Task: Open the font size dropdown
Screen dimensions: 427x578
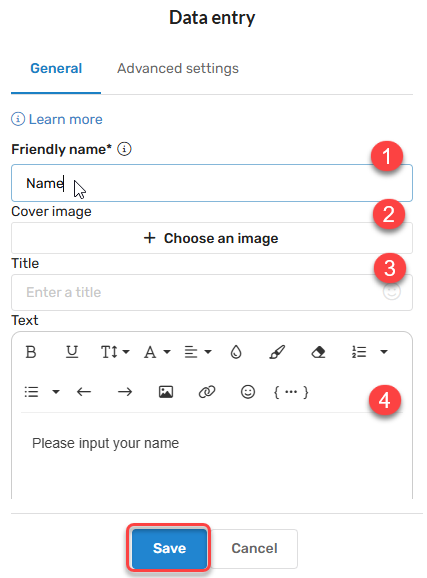Action: coord(115,352)
